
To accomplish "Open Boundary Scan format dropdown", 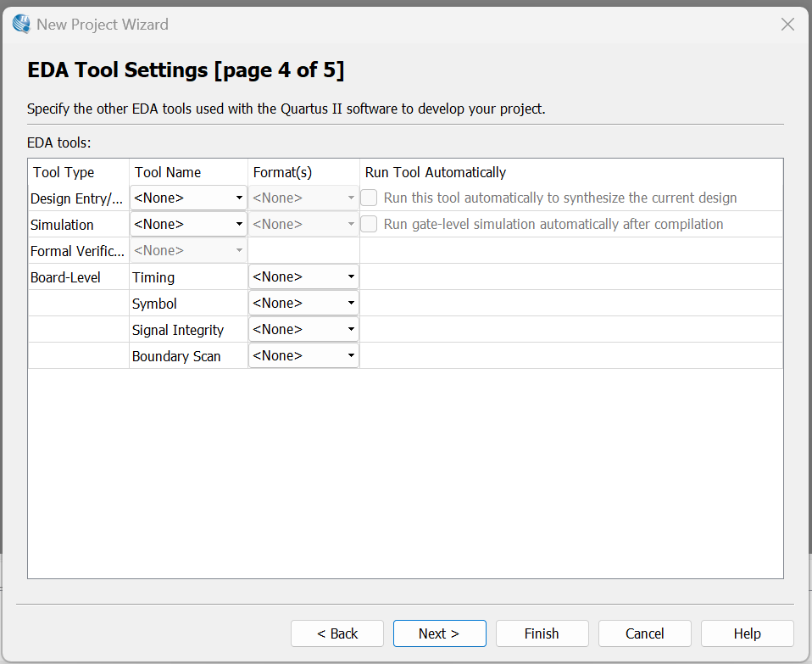I will click(303, 356).
